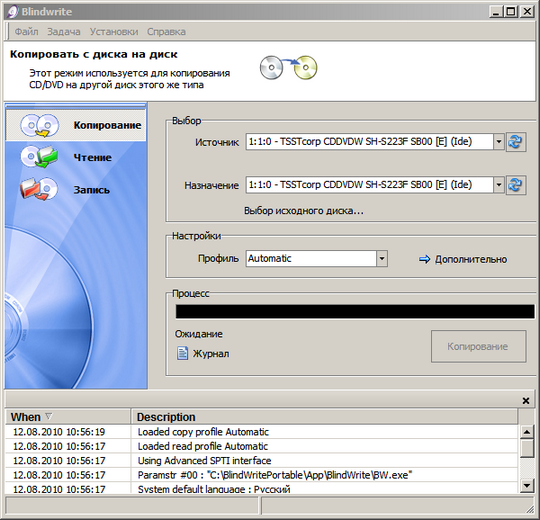Switch to the Запись tab label
The width and height of the screenshot is (540, 520).
pos(92,190)
